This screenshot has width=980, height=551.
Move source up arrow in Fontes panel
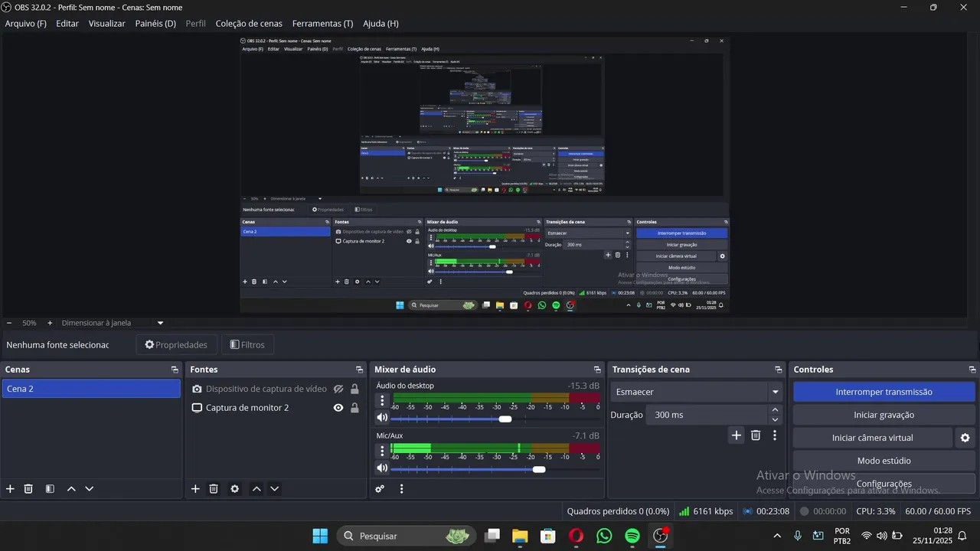click(256, 489)
